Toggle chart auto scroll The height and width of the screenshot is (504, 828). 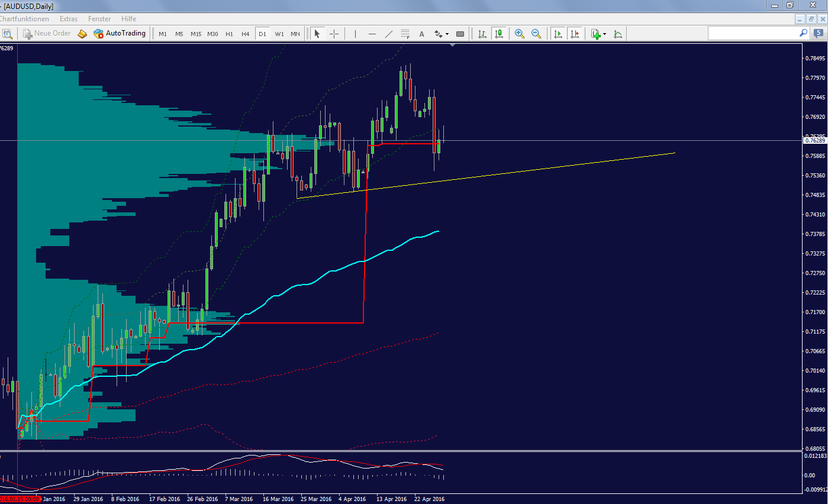click(x=558, y=34)
